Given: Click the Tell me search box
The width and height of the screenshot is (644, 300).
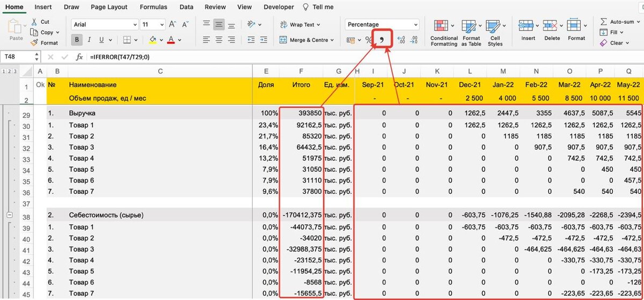Looking at the screenshot, I should tap(318, 7).
